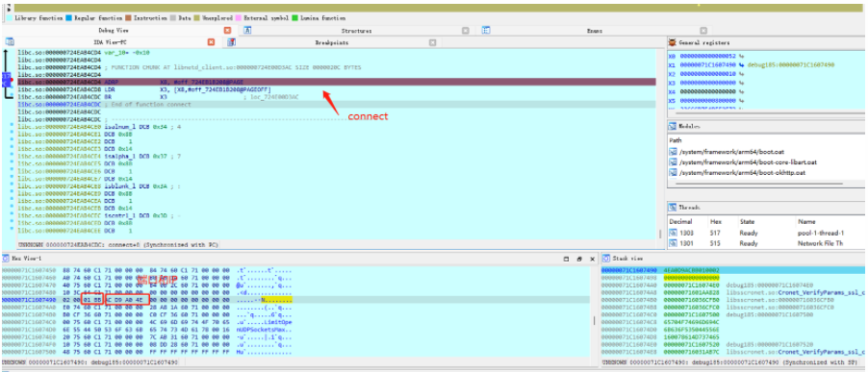Click the Path column header in Modules

point(676,140)
